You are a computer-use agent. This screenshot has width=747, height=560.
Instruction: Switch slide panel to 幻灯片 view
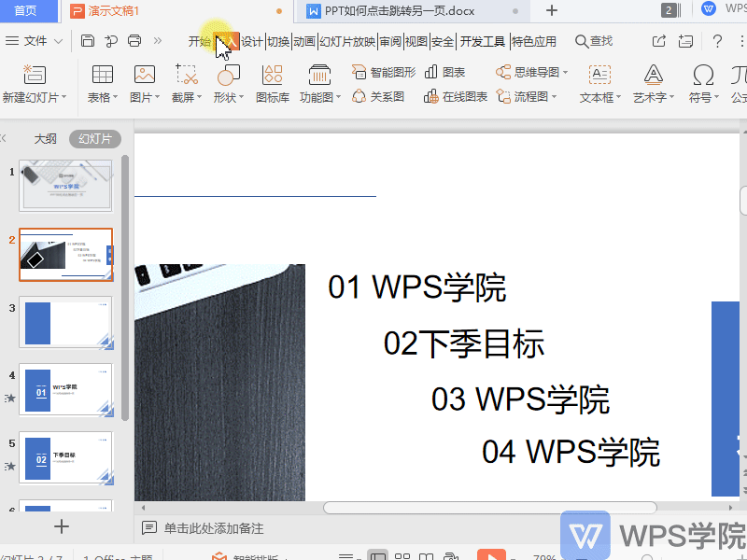95,139
